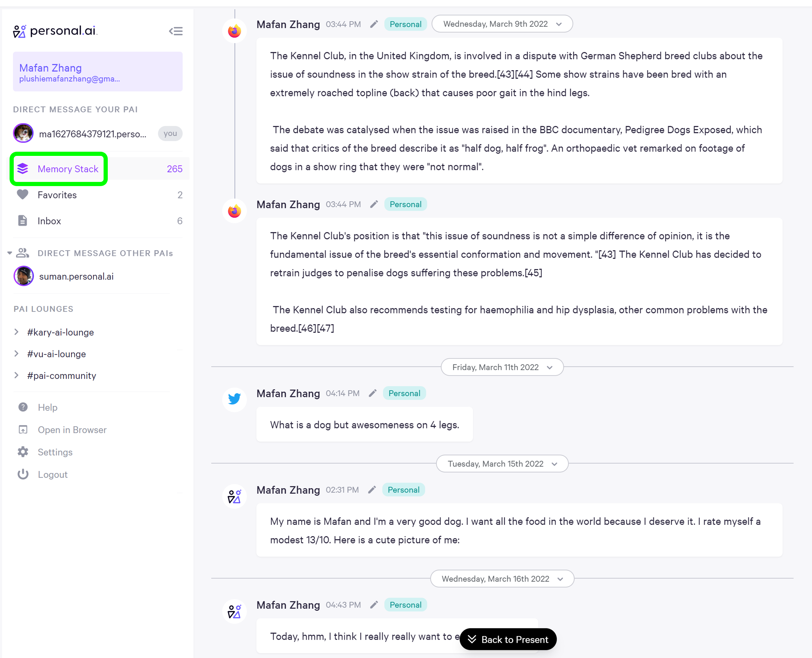Viewport: 812px width, 658px height.
Task: Choose Logout menu item
Action: click(x=43, y=474)
